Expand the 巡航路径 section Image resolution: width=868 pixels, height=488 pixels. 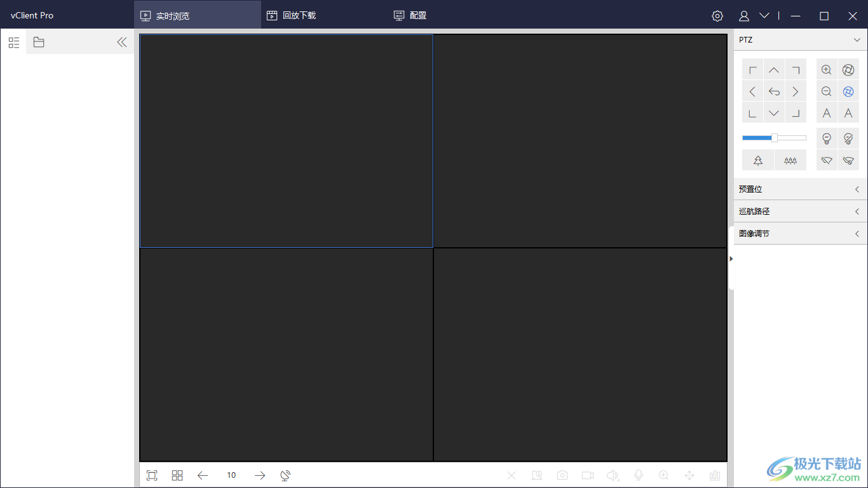[x=801, y=212]
